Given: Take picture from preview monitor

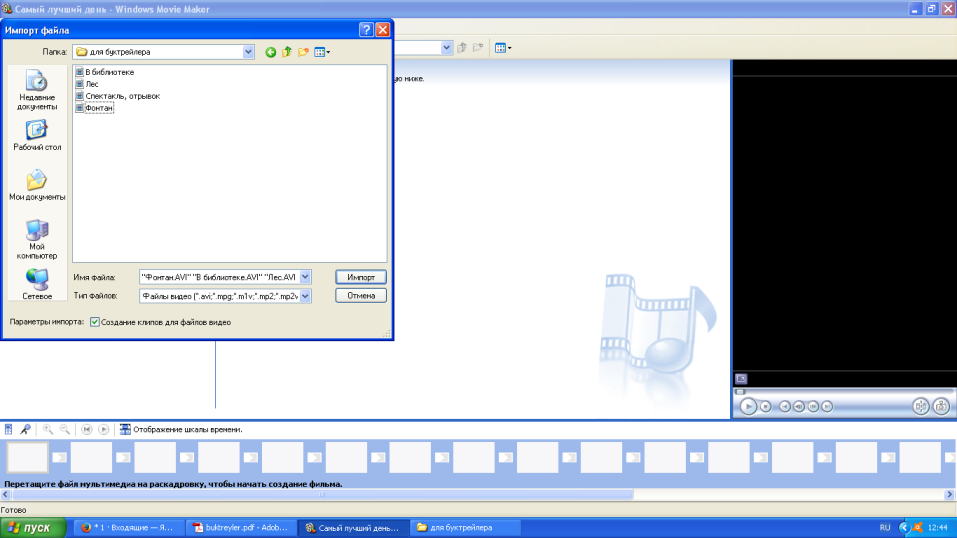Looking at the screenshot, I should tap(941, 407).
